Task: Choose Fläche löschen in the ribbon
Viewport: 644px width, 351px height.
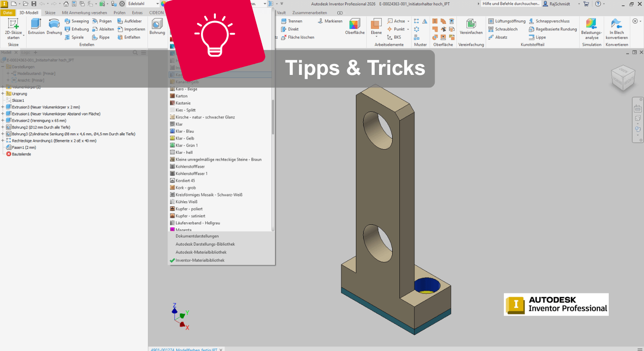Action: 298,37
